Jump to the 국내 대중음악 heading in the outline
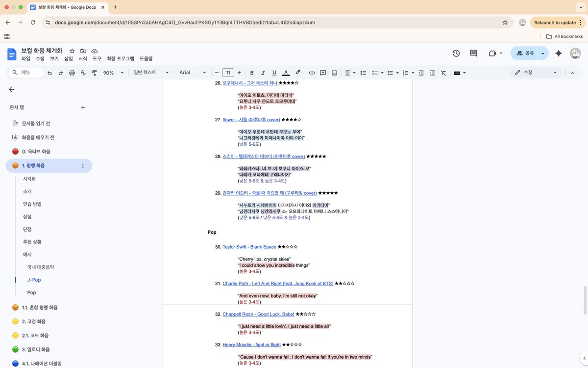The height and width of the screenshot is (368, 588). click(x=41, y=267)
